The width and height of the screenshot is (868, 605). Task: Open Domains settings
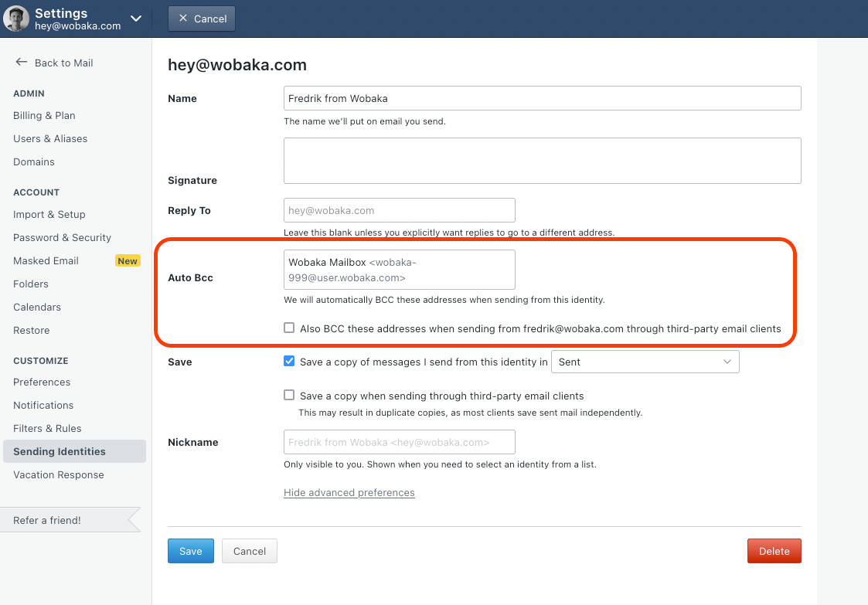click(34, 161)
